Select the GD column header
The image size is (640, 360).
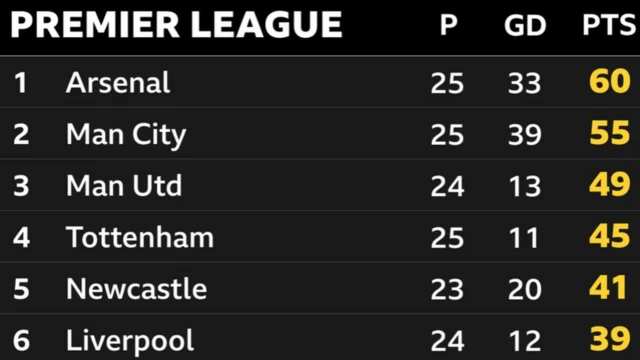point(525,25)
